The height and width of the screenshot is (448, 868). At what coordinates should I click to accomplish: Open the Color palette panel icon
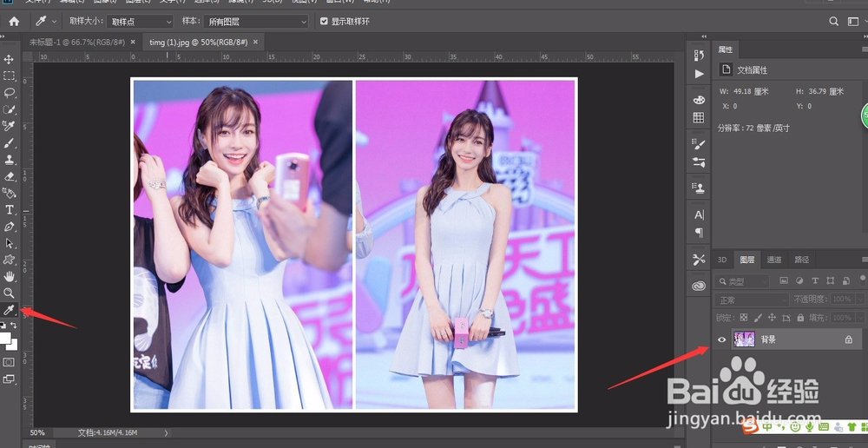point(699,100)
